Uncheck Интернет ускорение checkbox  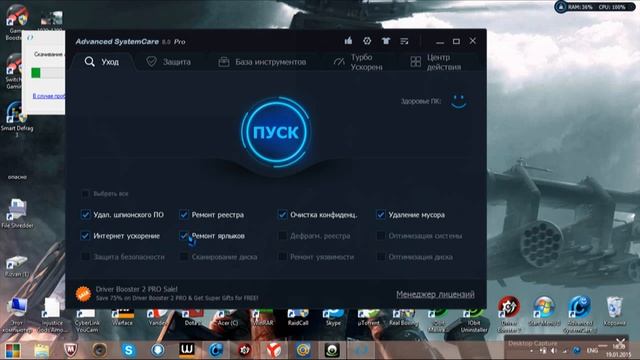[85, 236]
